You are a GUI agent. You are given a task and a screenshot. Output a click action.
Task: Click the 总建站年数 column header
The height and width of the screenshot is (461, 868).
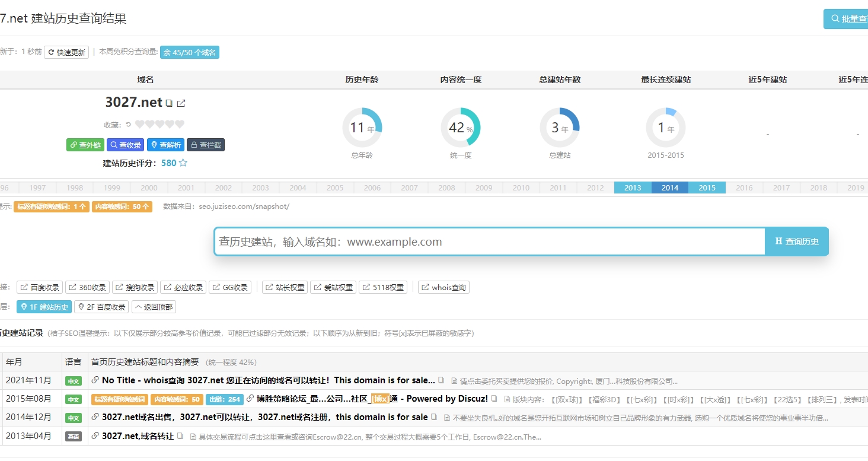pos(560,80)
